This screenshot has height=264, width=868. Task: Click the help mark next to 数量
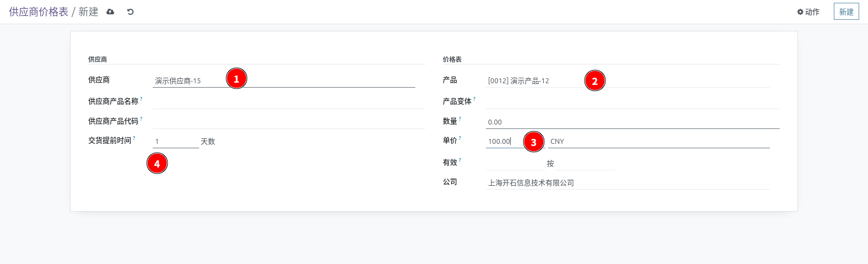pyautogui.click(x=460, y=118)
